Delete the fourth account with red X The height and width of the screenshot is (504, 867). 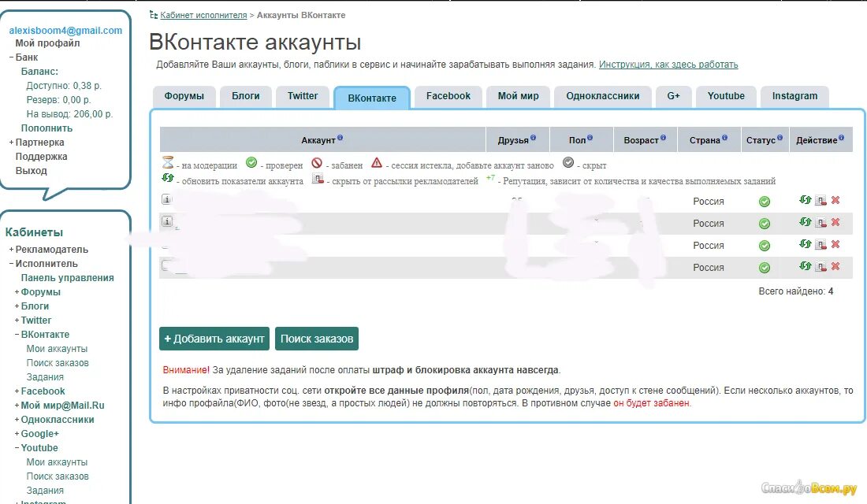[835, 266]
